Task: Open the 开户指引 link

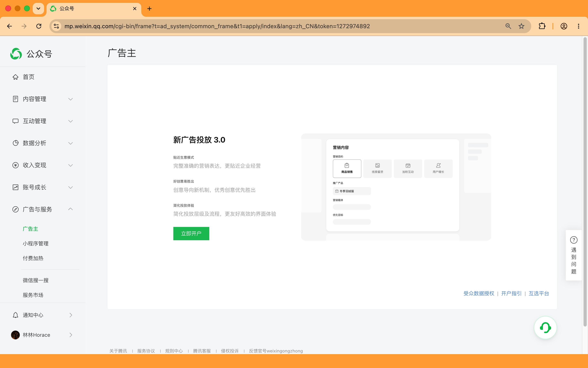Action: tap(511, 293)
